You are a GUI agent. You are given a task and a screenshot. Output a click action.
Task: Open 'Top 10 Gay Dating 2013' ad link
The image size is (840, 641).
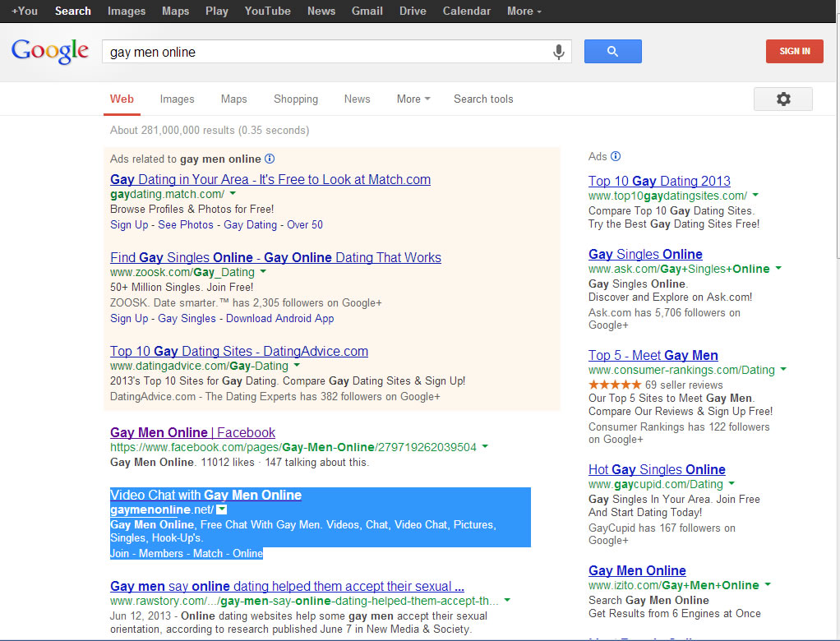click(659, 181)
